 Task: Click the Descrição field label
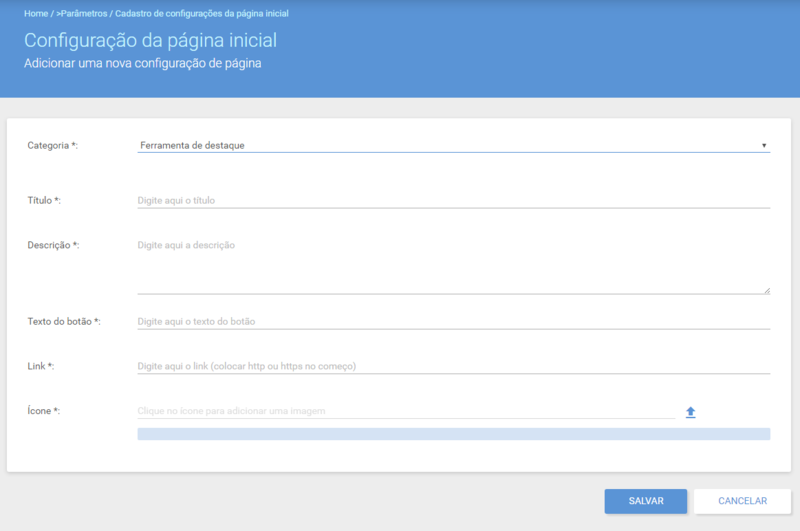(53, 245)
